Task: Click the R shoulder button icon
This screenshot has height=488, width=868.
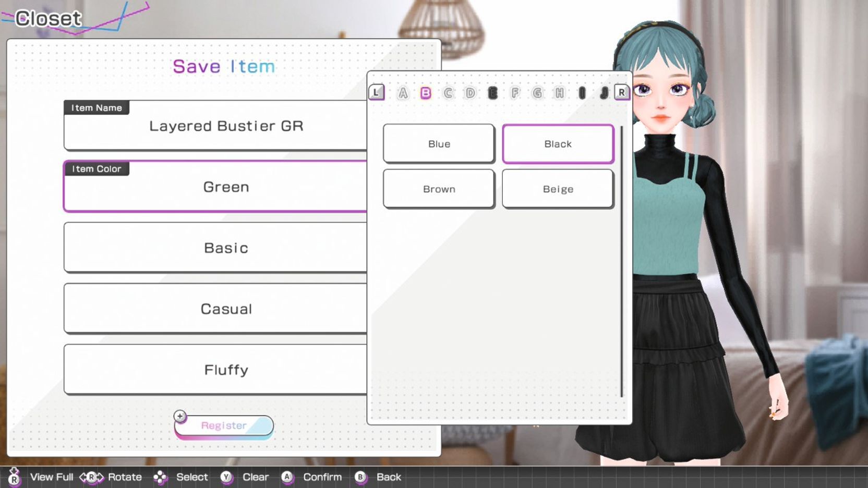Action: (x=621, y=92)
